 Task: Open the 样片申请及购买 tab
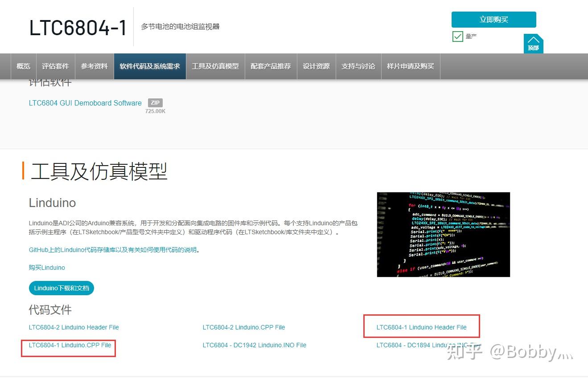410,66
